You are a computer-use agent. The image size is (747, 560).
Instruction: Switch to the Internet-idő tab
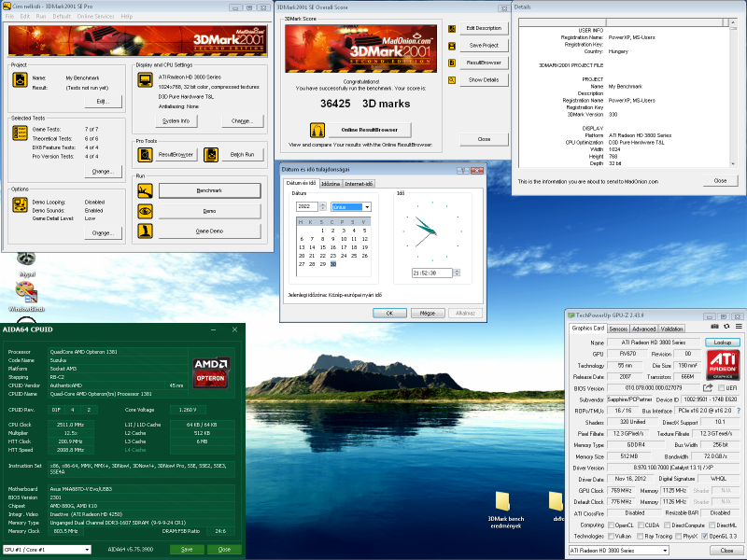(359, 184)
